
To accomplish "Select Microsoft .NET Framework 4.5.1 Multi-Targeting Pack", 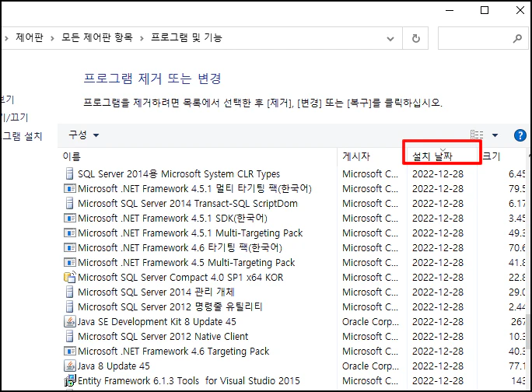I will point(190,233).
